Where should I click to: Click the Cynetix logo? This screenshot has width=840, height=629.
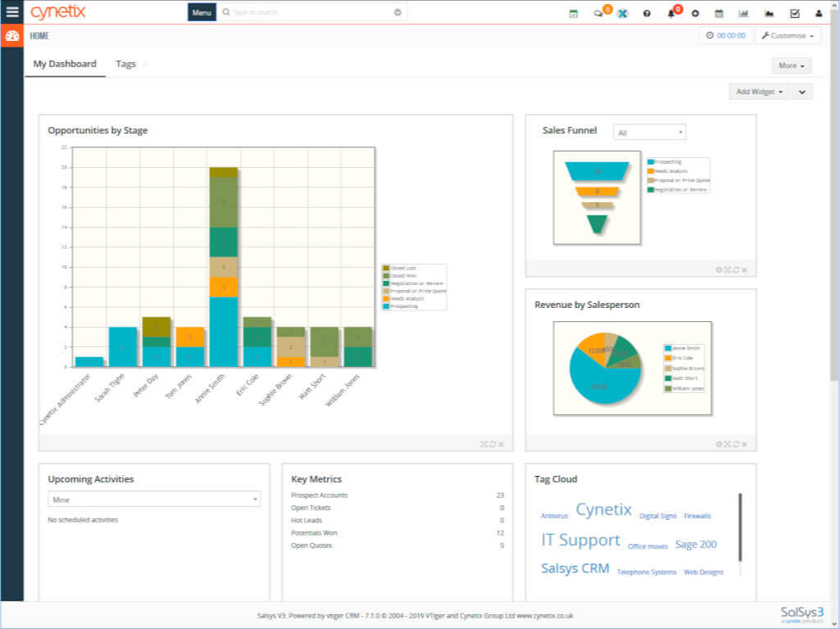click(58, 11)
